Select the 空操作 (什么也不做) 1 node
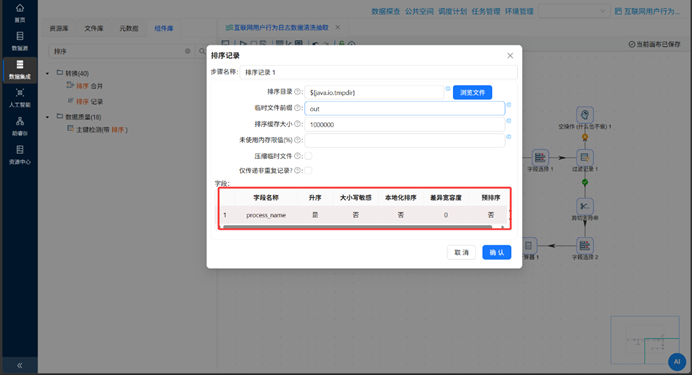The width and height of the screenshot is (692, 375). point(585,115)
